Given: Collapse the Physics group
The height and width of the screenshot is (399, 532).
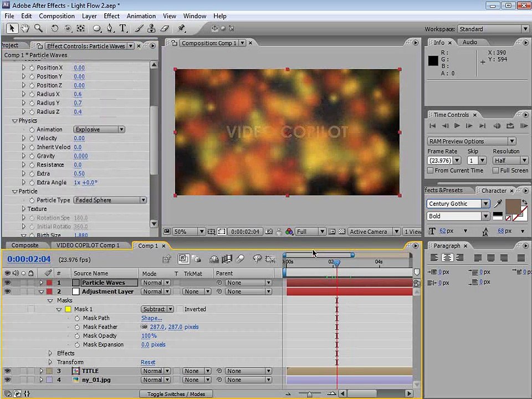Looking at the screenshot, I should [x=14, y=121].
